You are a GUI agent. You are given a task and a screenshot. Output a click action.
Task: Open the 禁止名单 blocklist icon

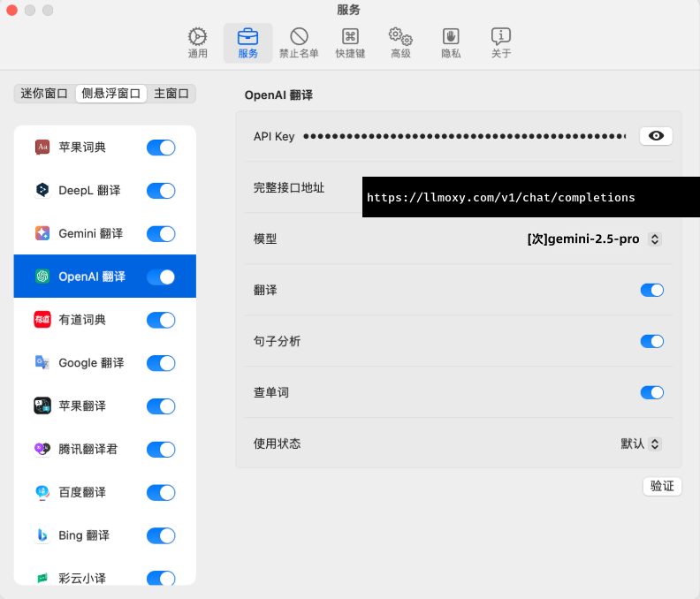pyautogui.click(x=299, y=37)
